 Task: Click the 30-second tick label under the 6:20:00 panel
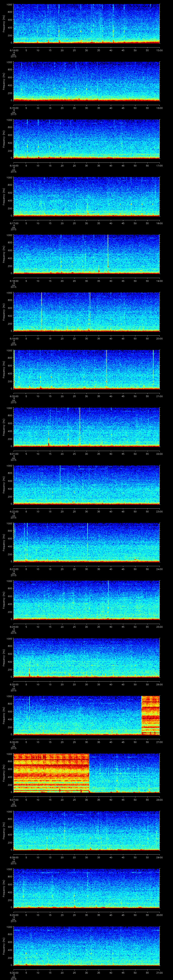pos(87,396)
